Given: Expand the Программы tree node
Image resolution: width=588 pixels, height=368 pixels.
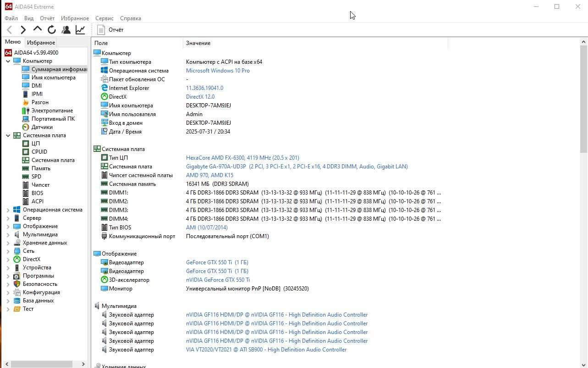Looking at the screenshot, I should pos(8,276).
